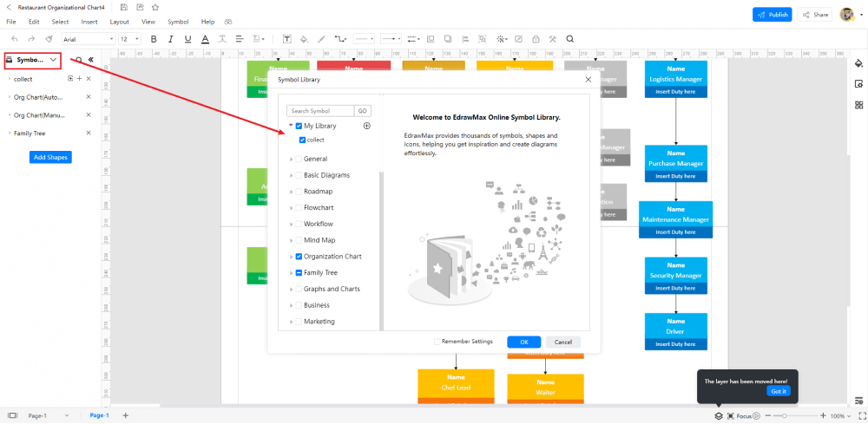Go back using the left arrow
The height and width of the screenshot is (424, 868).
pyautogui.click(x=9, y=7)
